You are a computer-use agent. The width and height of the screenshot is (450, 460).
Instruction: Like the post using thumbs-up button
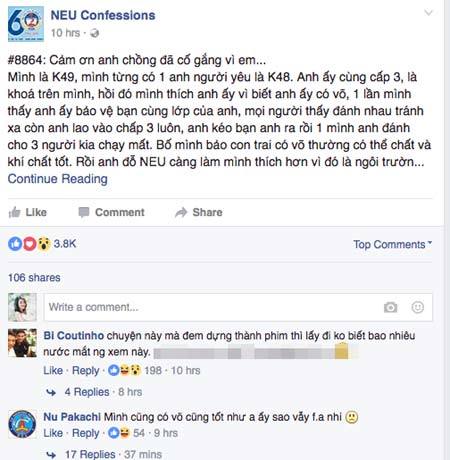tap(28, 212)
